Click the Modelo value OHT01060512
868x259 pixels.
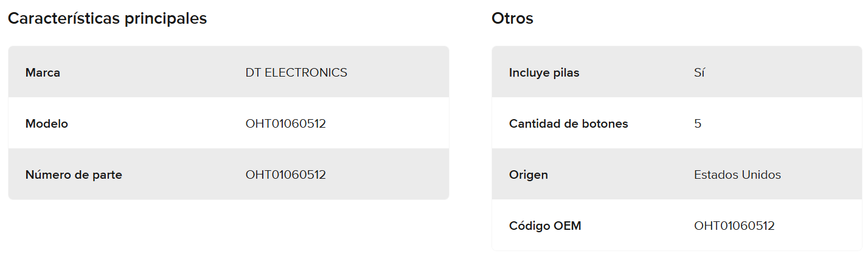[285, 124]
